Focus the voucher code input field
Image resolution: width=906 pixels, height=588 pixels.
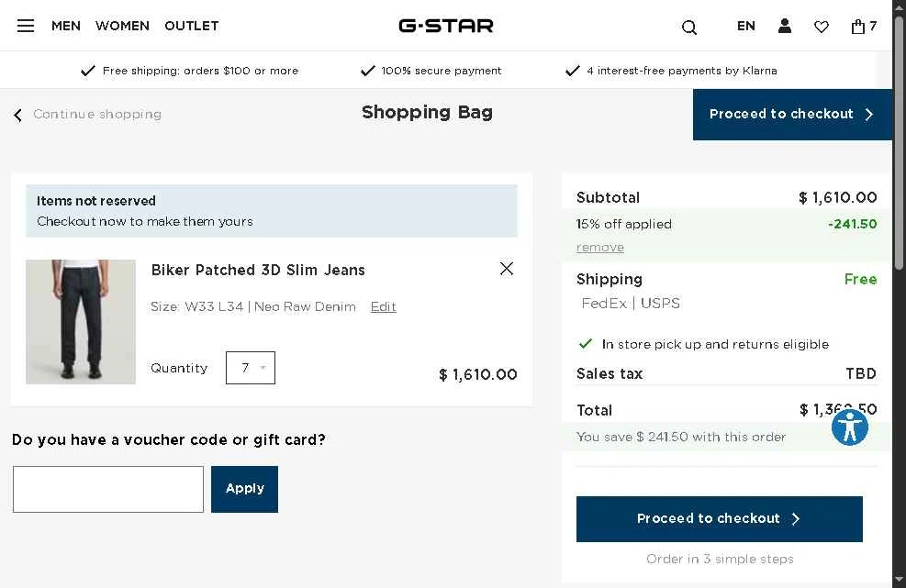tap(108, 489)
